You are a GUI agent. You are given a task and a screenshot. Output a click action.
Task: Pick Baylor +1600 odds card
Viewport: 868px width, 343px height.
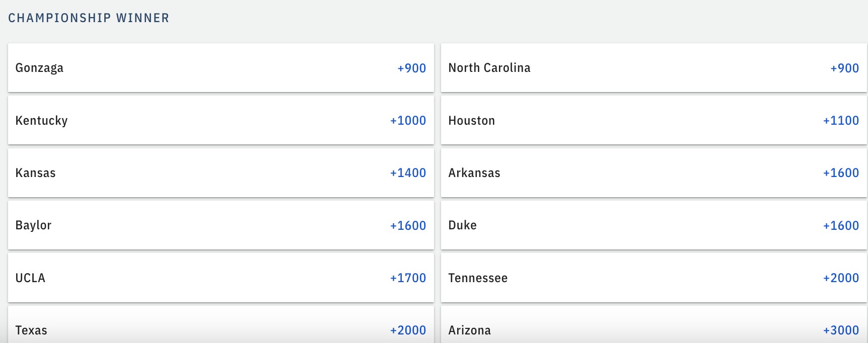coord(221,225)
